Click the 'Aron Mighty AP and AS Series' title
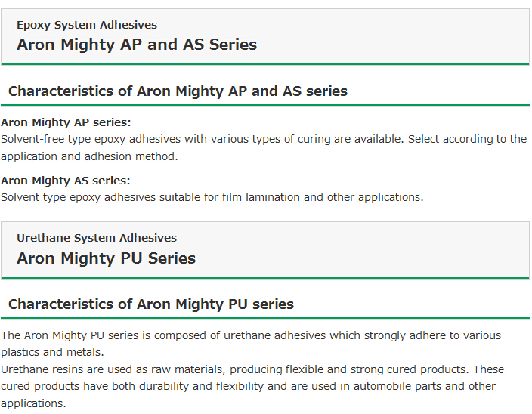Image resolution: width=532 pixels, height=414 pixels. [137, 45]
